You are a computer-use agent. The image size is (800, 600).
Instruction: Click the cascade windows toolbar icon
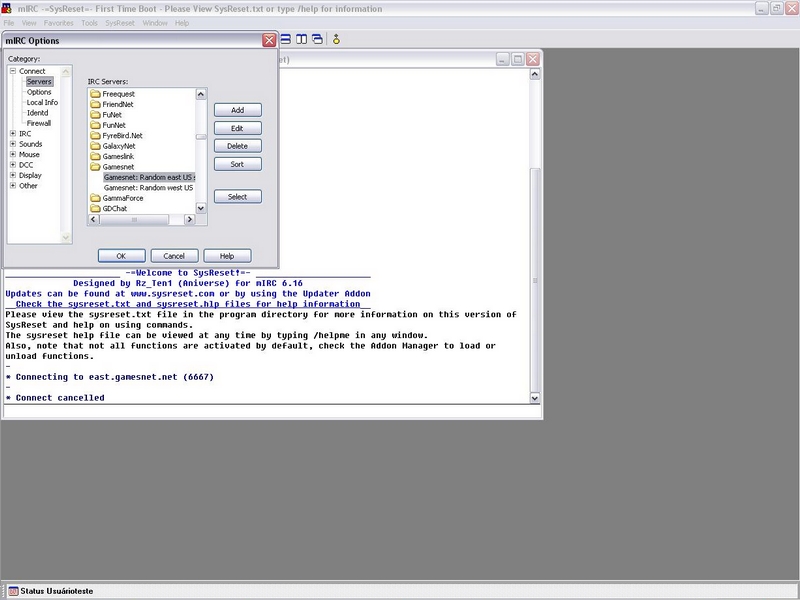[x=317, y=40]
